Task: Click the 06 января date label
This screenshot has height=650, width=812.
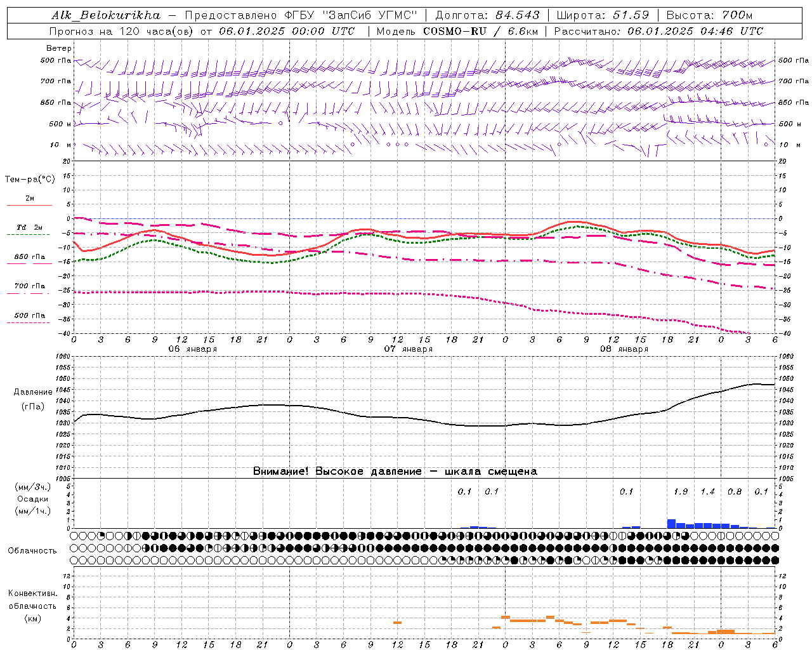Action: [192, 349]
